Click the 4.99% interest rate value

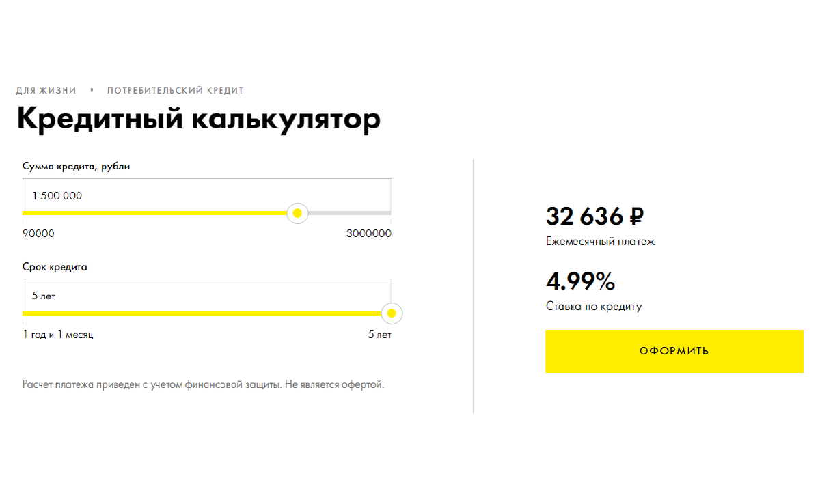579,281
